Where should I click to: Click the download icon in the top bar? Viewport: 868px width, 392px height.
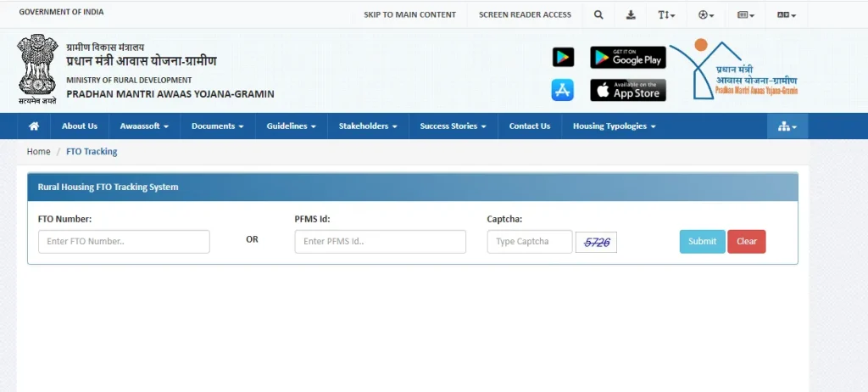(x=631, y=15)
